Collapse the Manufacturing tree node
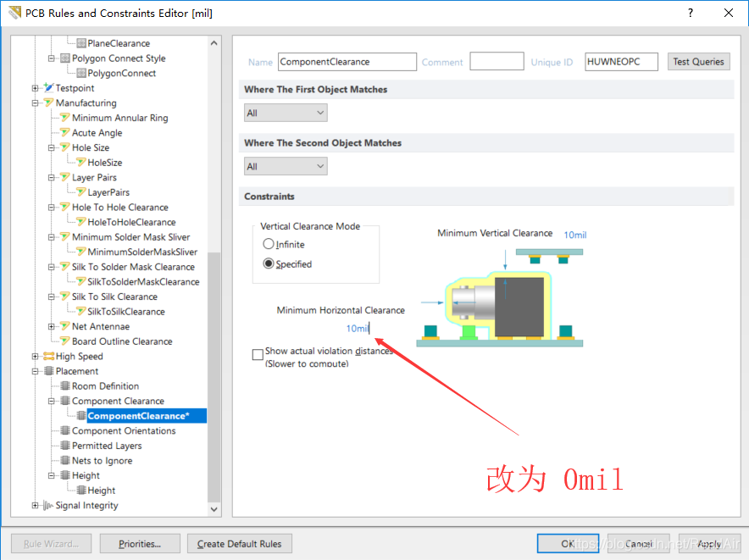The width and height of the screenshot is (749, 560). point(35,103)
